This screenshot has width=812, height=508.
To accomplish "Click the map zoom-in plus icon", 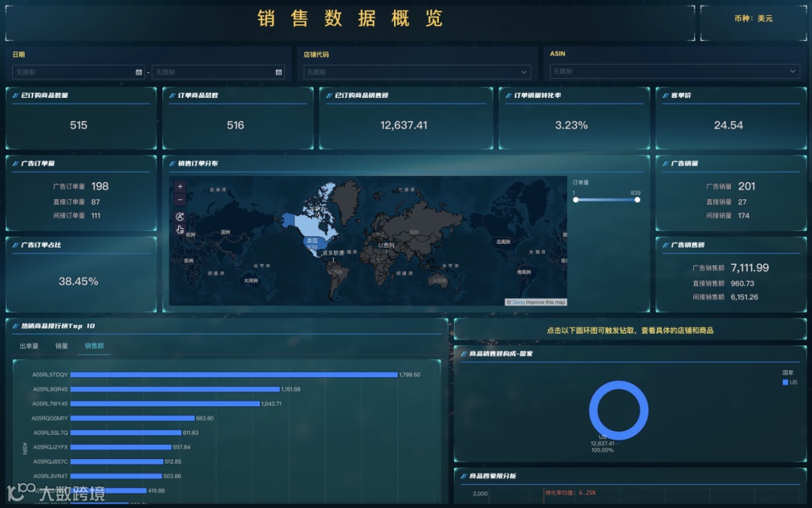I will [x=180, y=186].
